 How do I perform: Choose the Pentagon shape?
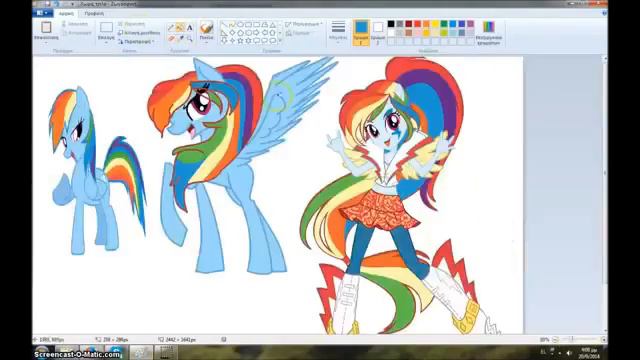[x=240, y=33]
